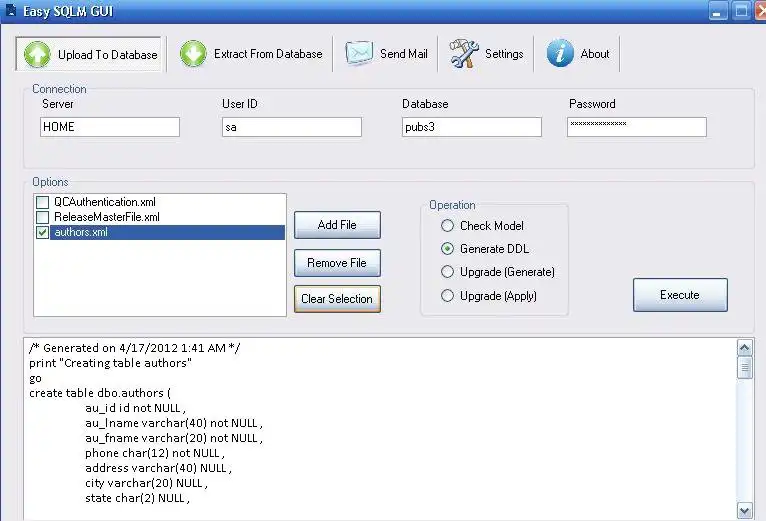Check the QCAuthentication.xml checkbox

(x=43, y=202)
